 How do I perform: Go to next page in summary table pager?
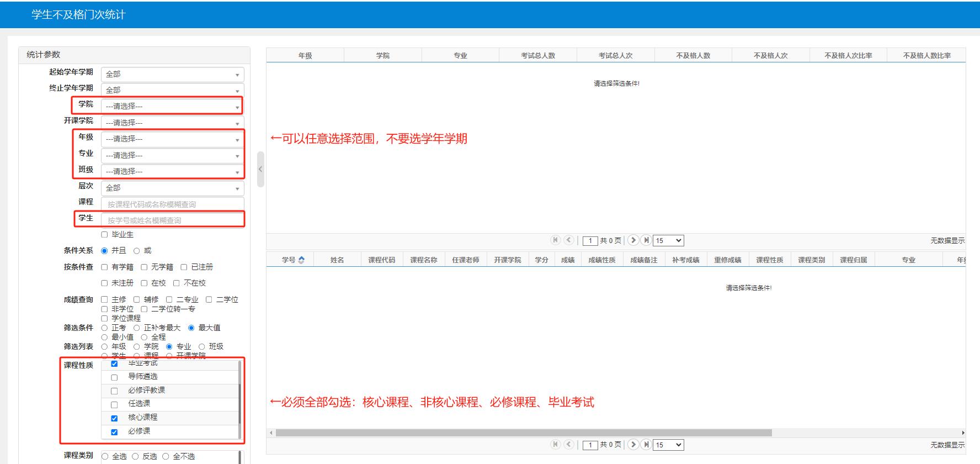(x=633, y=240)
